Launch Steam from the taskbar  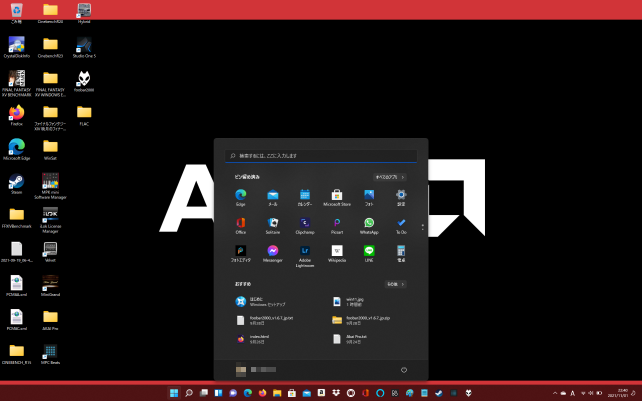439,393
